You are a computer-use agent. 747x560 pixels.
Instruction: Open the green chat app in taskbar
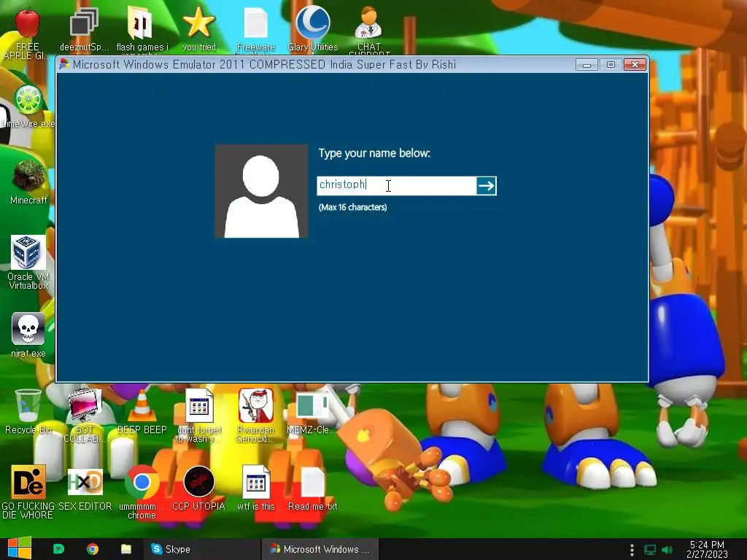pos(58,549)
